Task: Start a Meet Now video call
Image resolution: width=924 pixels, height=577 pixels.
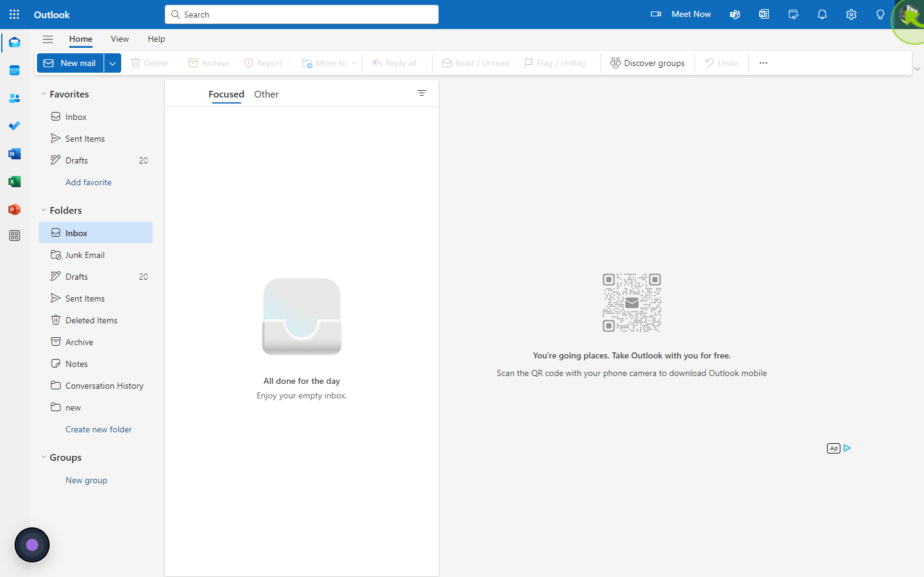Action: pos(681,14)
